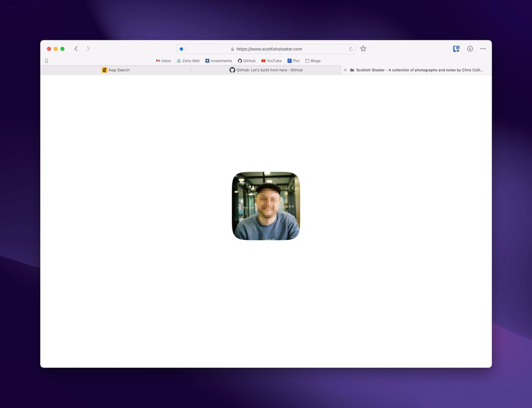Open the password manager extension icon
The height and width of the screenshot is (408, 532).
point(456,49)
